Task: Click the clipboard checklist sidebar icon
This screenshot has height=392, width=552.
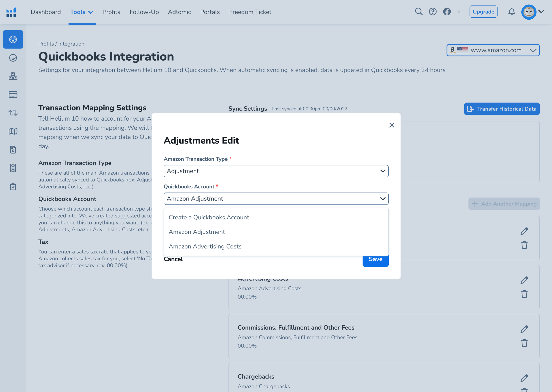Action: [x=13, y=186]
